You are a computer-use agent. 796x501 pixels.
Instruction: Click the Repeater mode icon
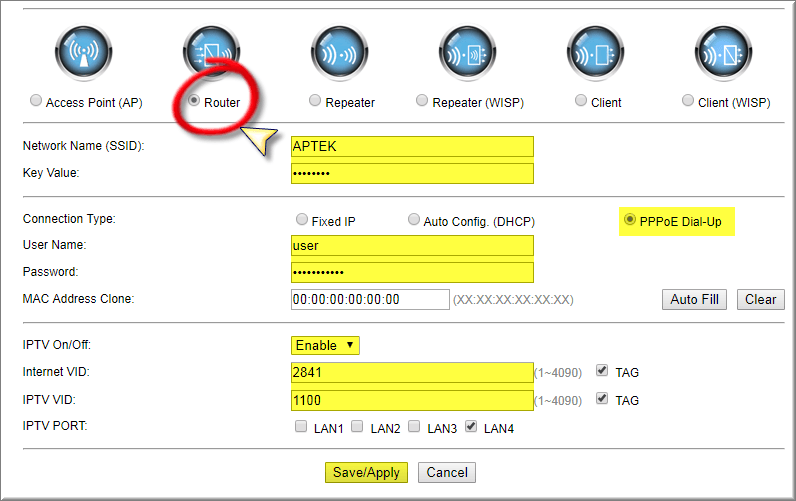click(x=339, y=52)
